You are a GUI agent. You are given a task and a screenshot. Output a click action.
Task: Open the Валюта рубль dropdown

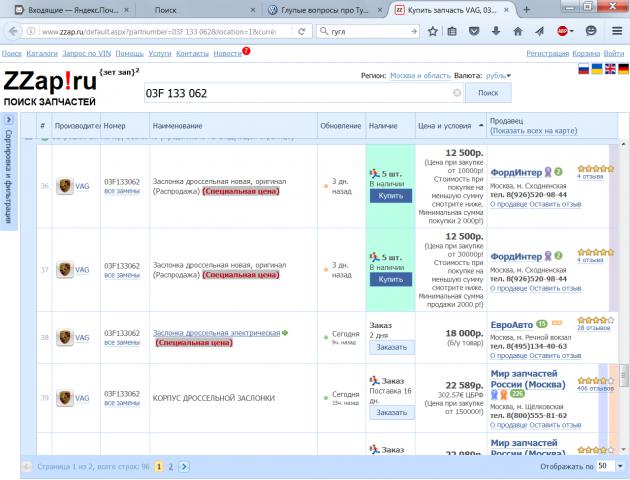[498, 76]
